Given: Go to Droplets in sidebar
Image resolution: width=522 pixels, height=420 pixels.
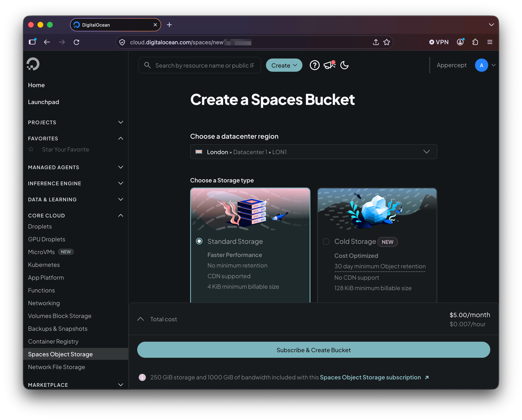Looking at the screenshot, I should tap(40, 226).
